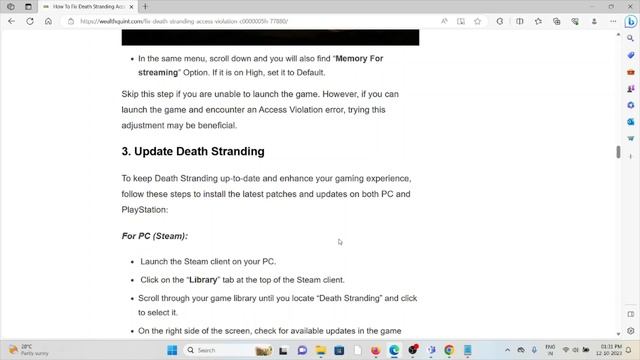Open the workspaces icon in the title bar
640x360 pixels.
pos(11,7)
